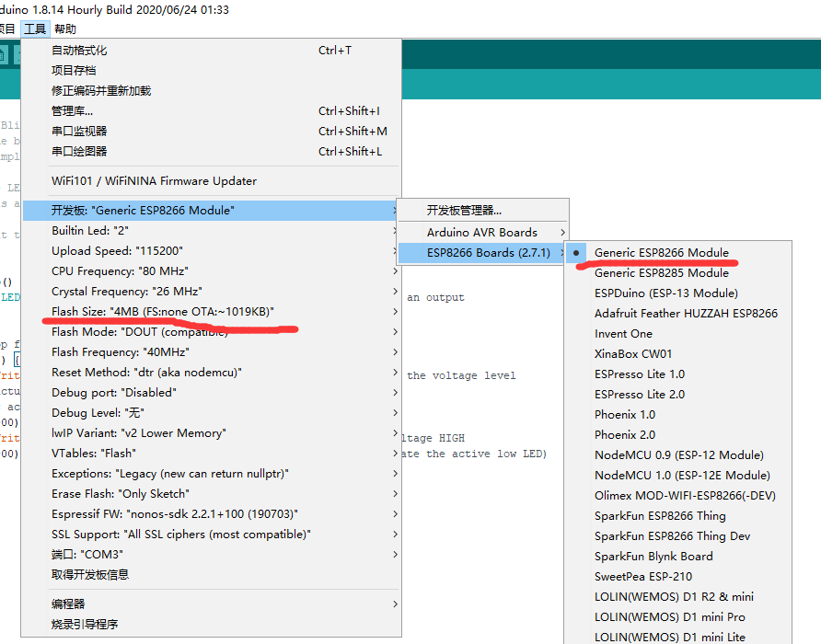Expand lwIP Variant "v2 Lower Memory" submenu
The width and height of the screenshot is (821, 644).
coord(212,433)
